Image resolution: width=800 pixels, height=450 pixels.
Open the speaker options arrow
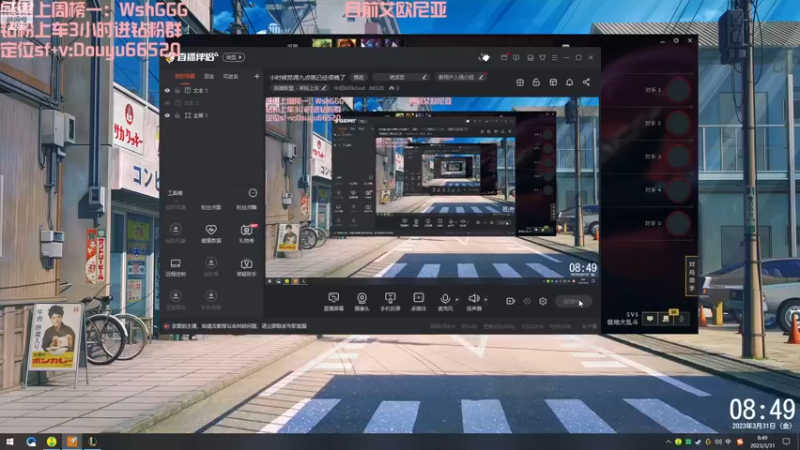pyautogui.click(x=486, y=299)
